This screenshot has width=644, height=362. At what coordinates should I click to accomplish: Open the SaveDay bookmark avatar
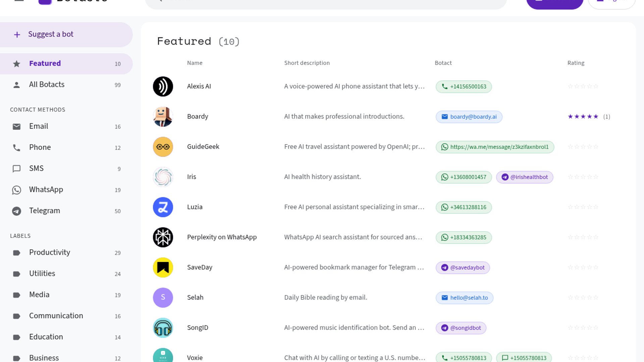(x=163, y=267)
